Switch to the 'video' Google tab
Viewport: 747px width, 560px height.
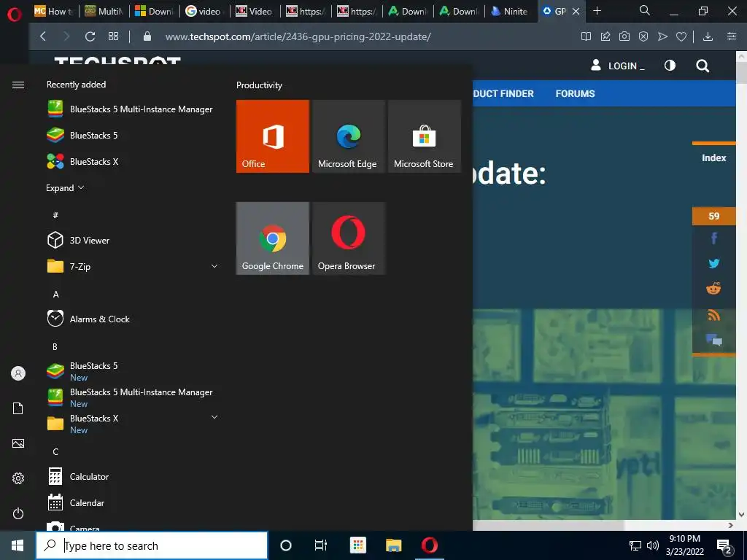[x=204, y=11]
